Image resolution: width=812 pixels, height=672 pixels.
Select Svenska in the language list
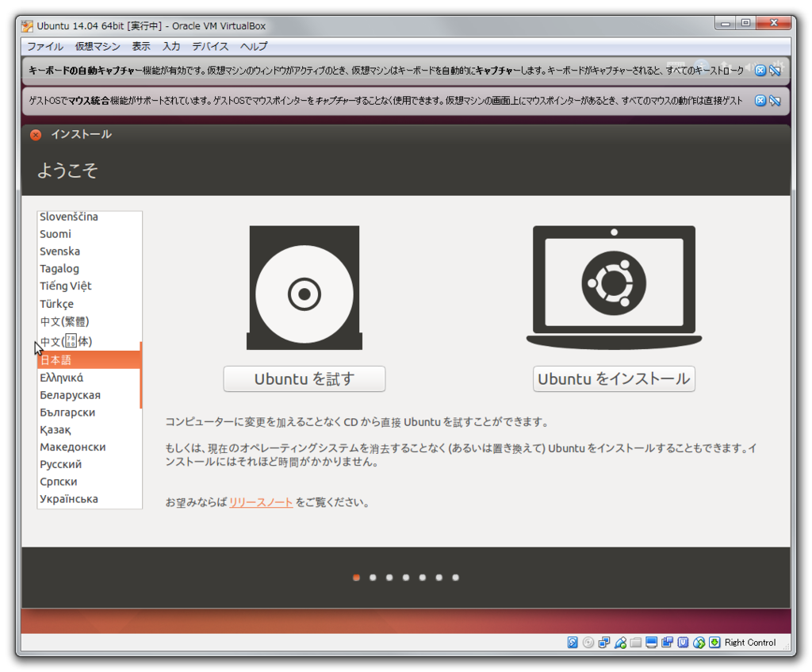(x=89, y=252)
